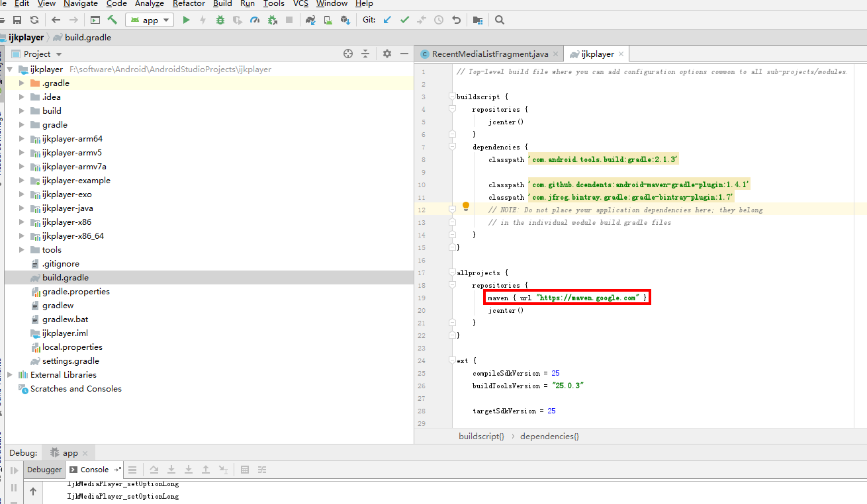Image resolution: width=867 pixels, height=504 pixels.
Task: Click the Run with Coverage icon
Action: [x=237, y=21]
